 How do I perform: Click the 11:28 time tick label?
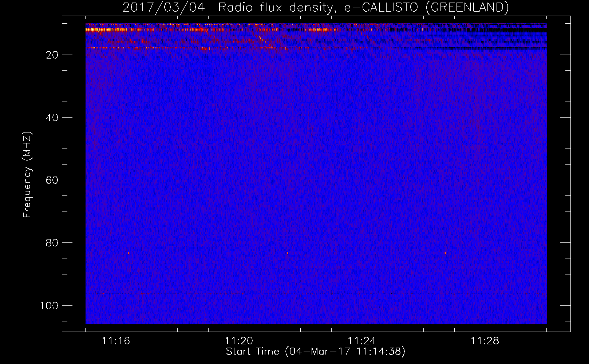coord(485,341)
